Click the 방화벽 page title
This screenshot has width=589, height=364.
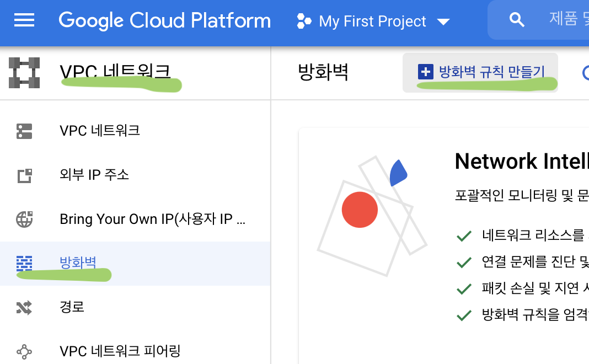323,72
